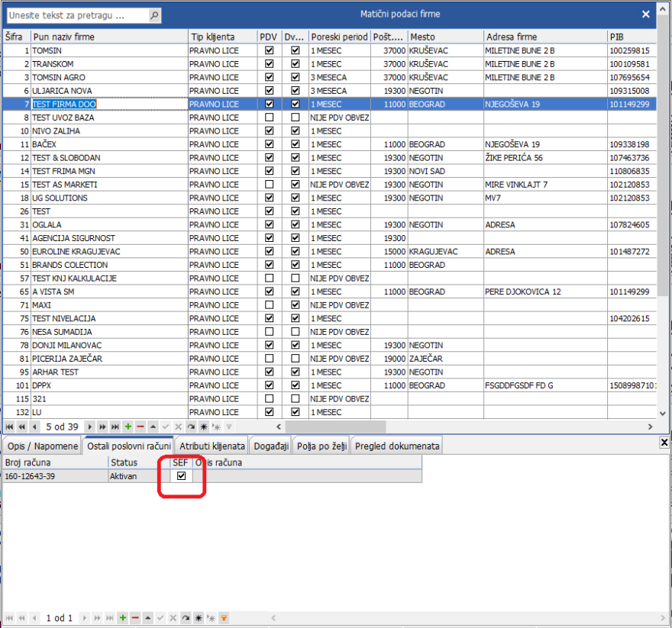Click the search magnifier icon

coord(154,15)
